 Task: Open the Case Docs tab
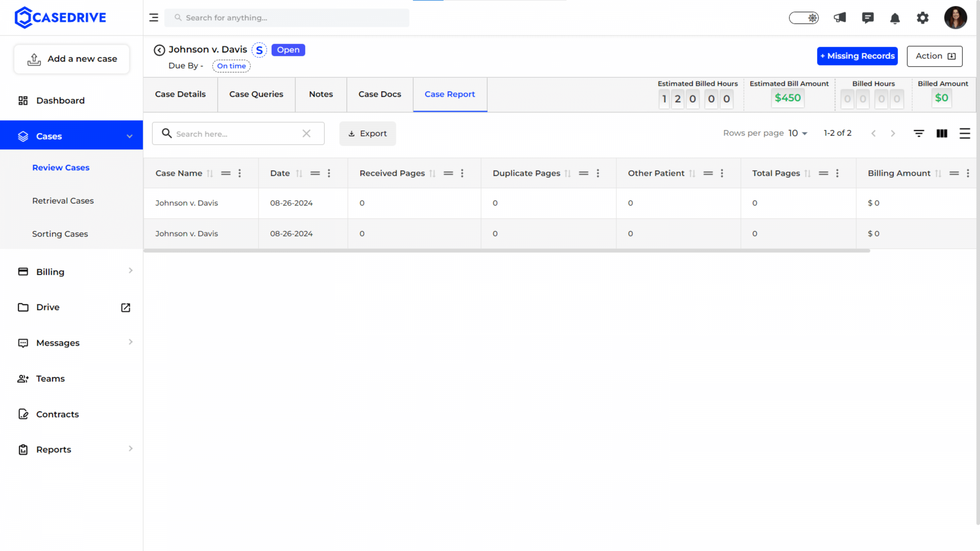coord(380,94)
